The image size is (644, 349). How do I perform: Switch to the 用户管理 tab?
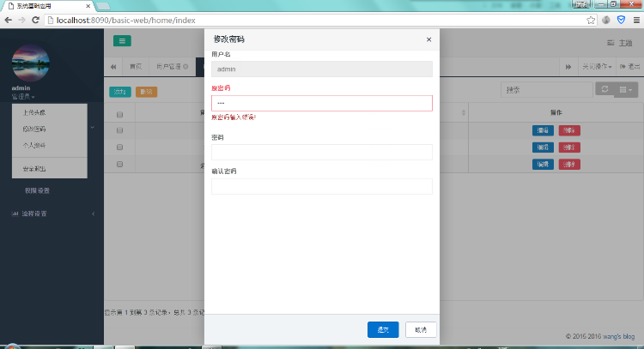(168, 66)
